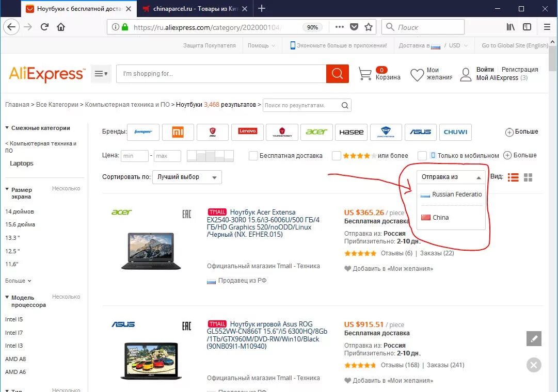Save page to Pocket icon
This screenshot has width=558, height=392.
[x=354, y=27]
